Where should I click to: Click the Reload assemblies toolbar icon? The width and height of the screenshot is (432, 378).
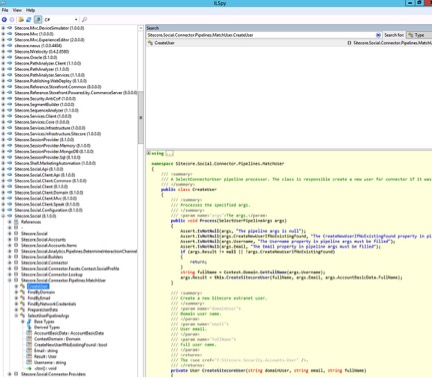pyautogui.click(x=29, y=20)
